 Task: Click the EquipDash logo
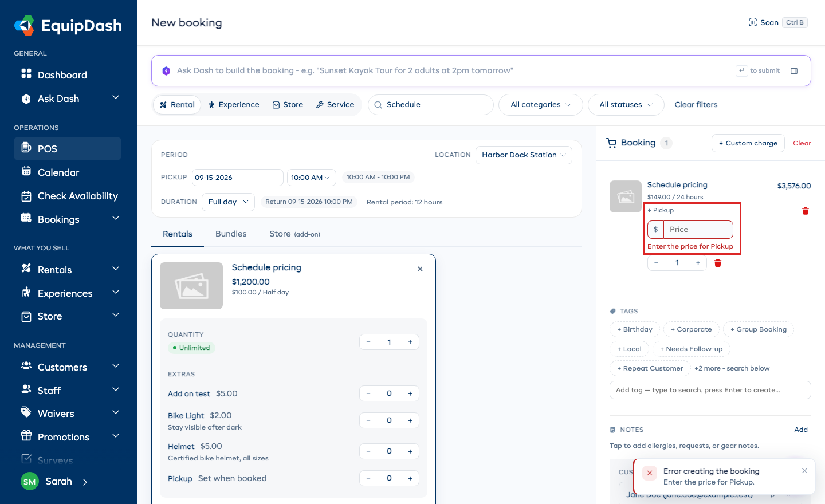68,26
